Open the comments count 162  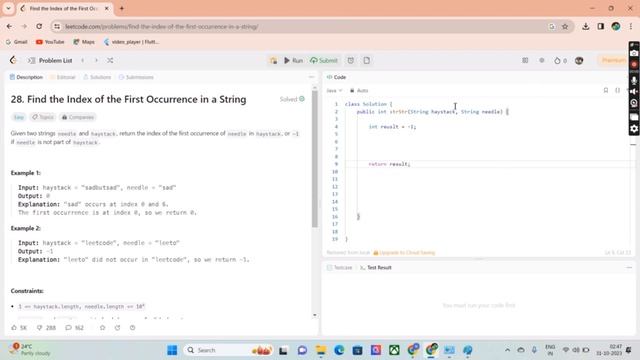point(74,328)
